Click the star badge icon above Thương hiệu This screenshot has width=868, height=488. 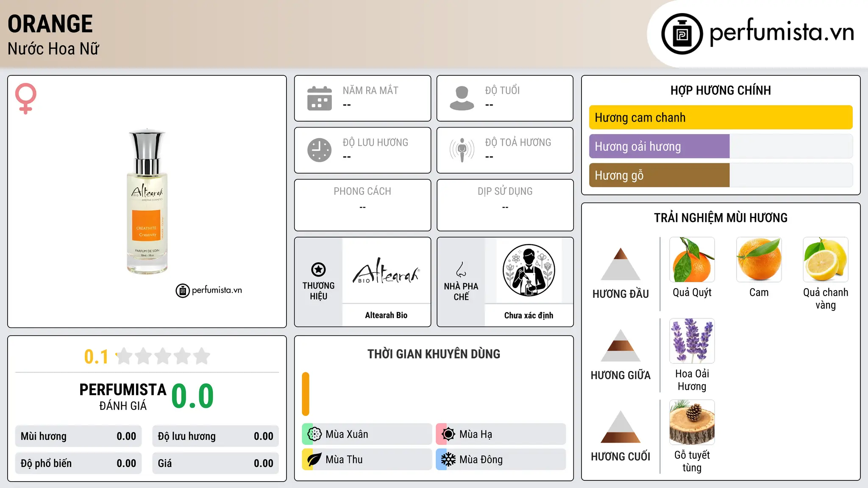coord(318,269)
